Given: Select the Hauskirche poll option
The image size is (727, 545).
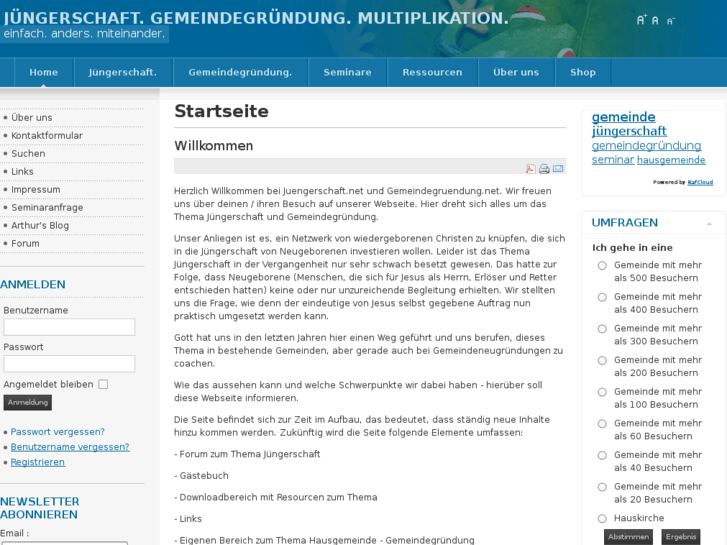Looking at the screenshot, I should click(x=602, y=518).
